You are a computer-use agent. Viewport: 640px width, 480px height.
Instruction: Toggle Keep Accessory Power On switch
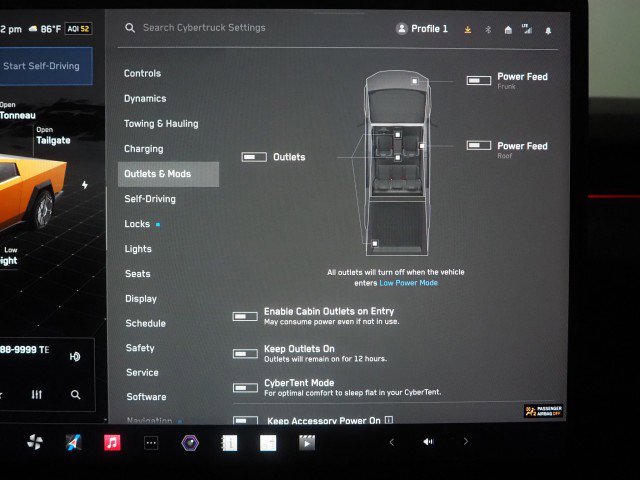245,420
